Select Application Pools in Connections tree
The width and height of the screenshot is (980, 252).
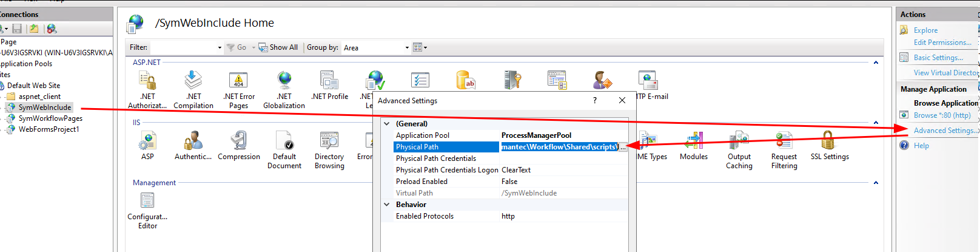tap(26, 64)
